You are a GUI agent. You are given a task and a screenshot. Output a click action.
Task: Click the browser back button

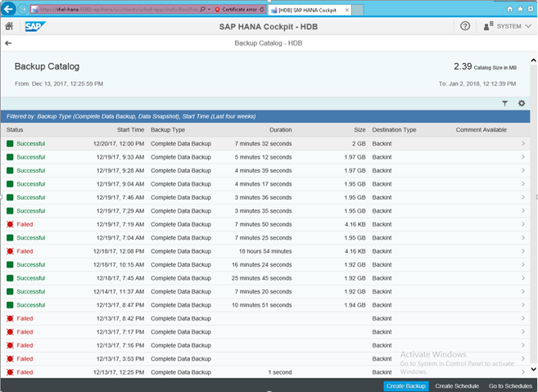click(8, 9)
